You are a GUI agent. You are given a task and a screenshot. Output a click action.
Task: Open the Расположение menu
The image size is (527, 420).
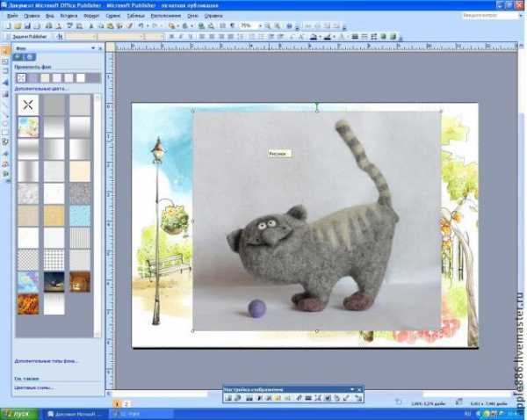tap(166, 16)
